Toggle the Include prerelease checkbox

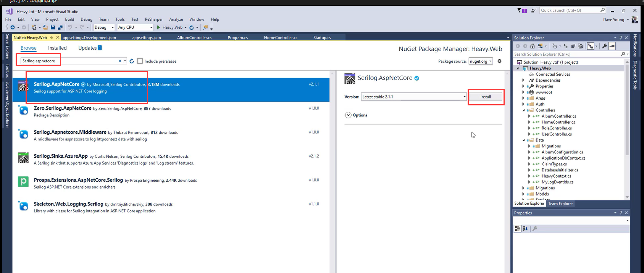(x=140, y=61)
